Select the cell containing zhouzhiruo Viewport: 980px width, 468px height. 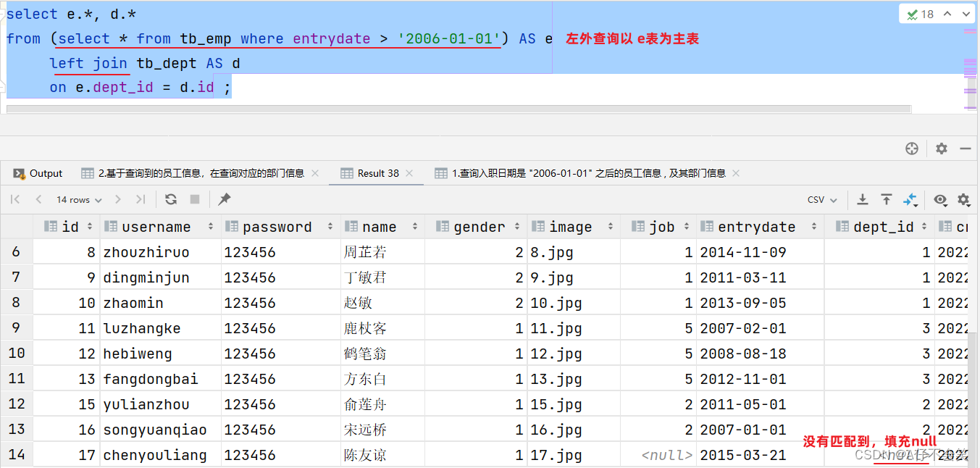click(146, 251)
